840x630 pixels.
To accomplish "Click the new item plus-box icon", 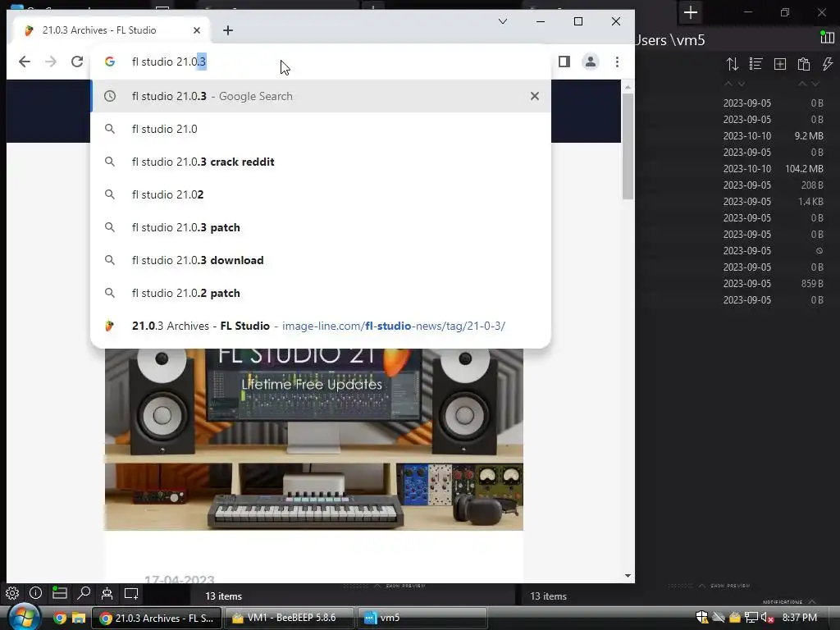I will point(780,64).
